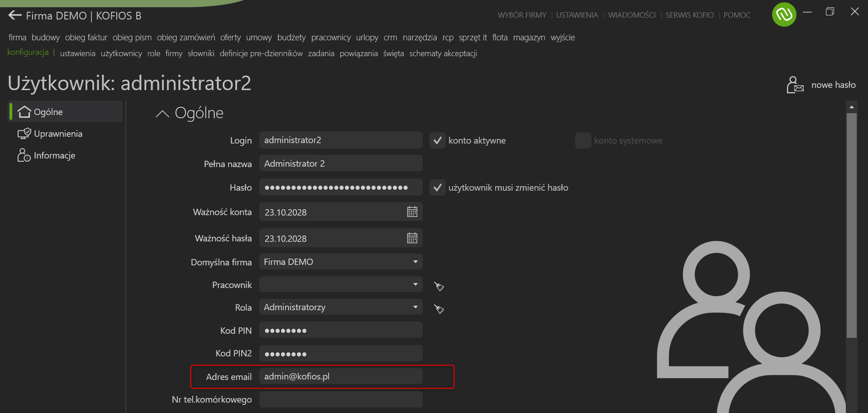Collapse the Ogólne section chevron
868x413 pixels.
(162, 113)
